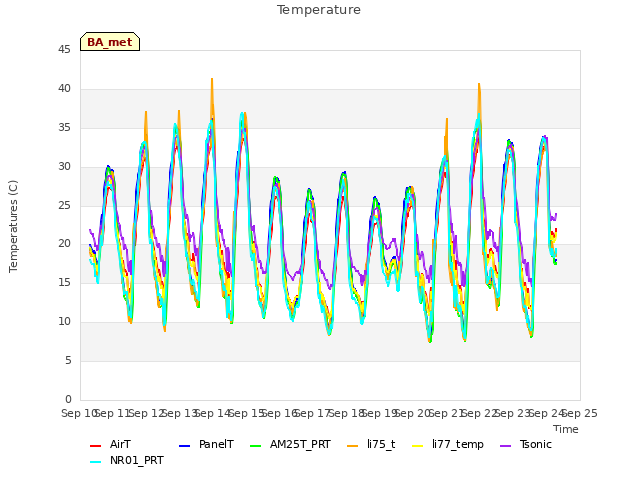Select the AirT legend label
The height and width of the screenshot is (480, 640).
120,444
